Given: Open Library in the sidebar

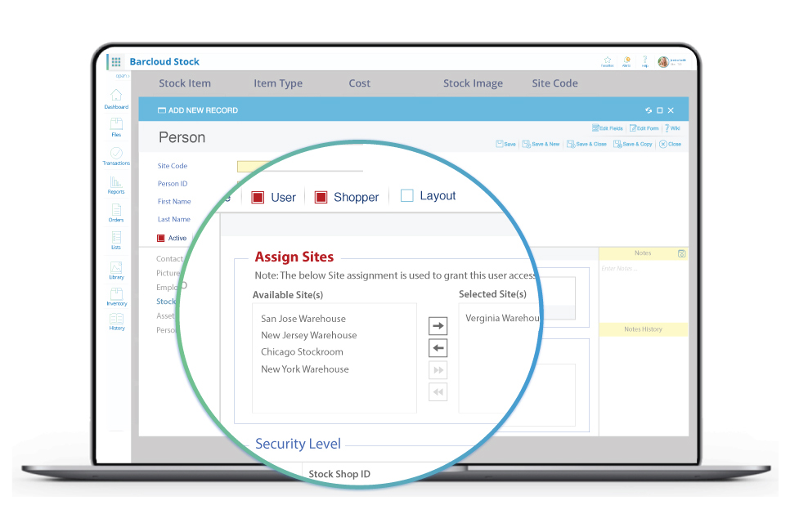Looking at the screenshot, I should (116, 270).
